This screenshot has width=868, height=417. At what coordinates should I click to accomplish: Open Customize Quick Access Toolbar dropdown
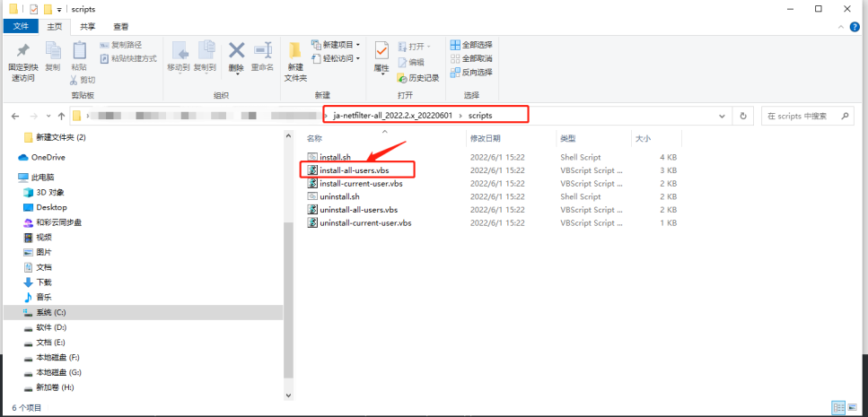coord(58,9)
